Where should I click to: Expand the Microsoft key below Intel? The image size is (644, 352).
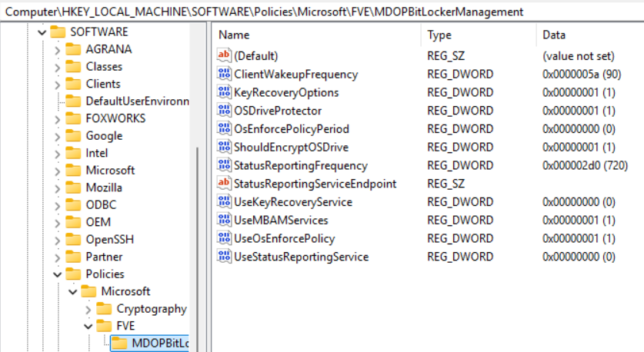pyautogui.click(x=57, y=171)
